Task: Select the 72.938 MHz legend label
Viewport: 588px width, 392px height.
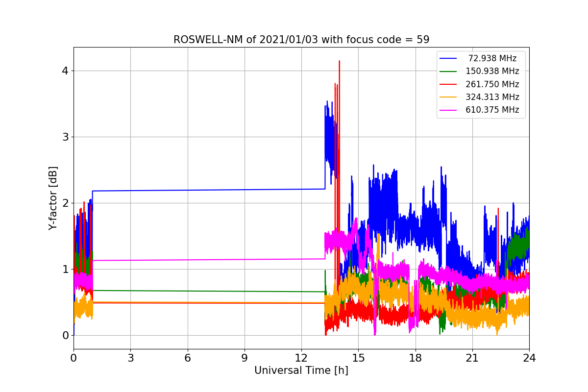Action: [492, 58]
